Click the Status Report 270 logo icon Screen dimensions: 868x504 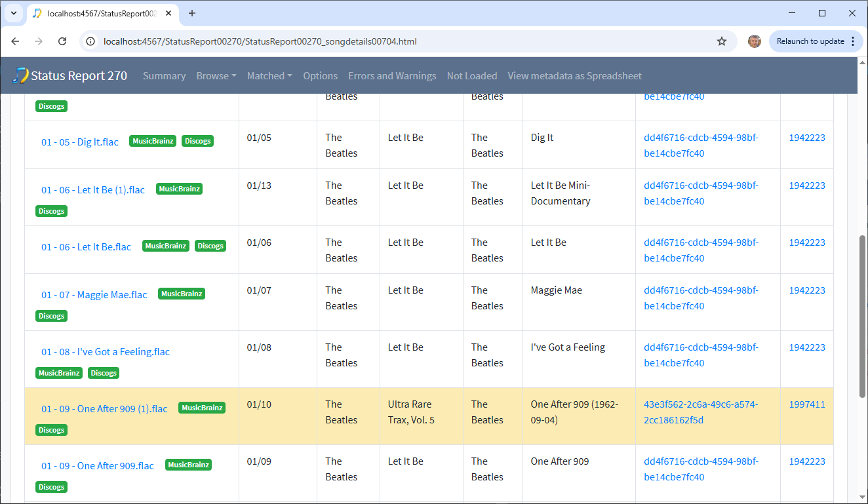point(21,75)
